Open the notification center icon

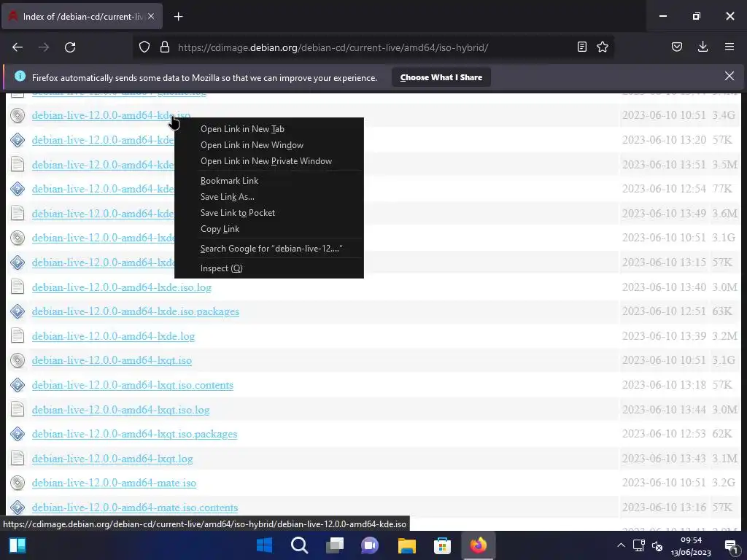730,545
